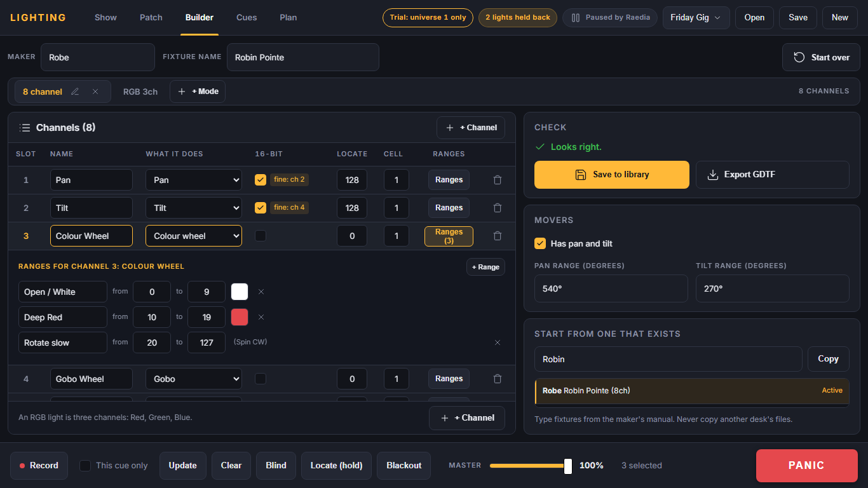
Task: Click the Fixture name input field
Action: tap(303, 57)
